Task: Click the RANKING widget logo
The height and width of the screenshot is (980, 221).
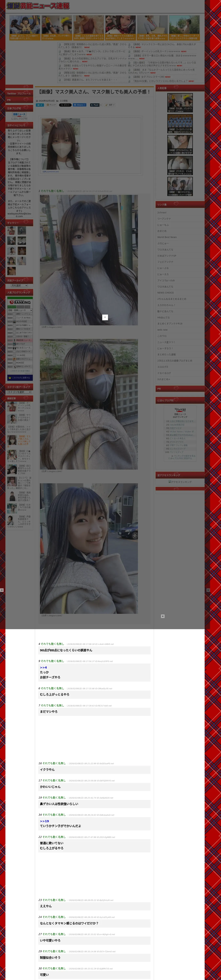Action: pyautogui.click(x=20, y=302)
